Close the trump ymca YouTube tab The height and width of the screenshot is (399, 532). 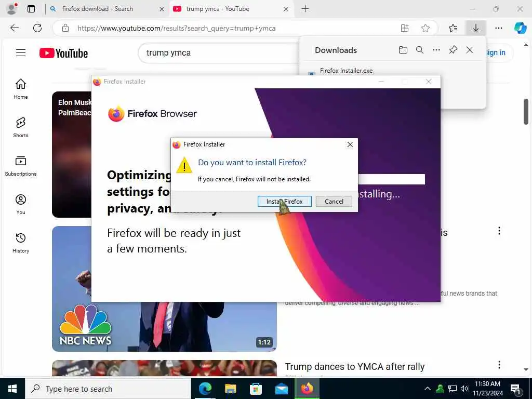[286, 9]
